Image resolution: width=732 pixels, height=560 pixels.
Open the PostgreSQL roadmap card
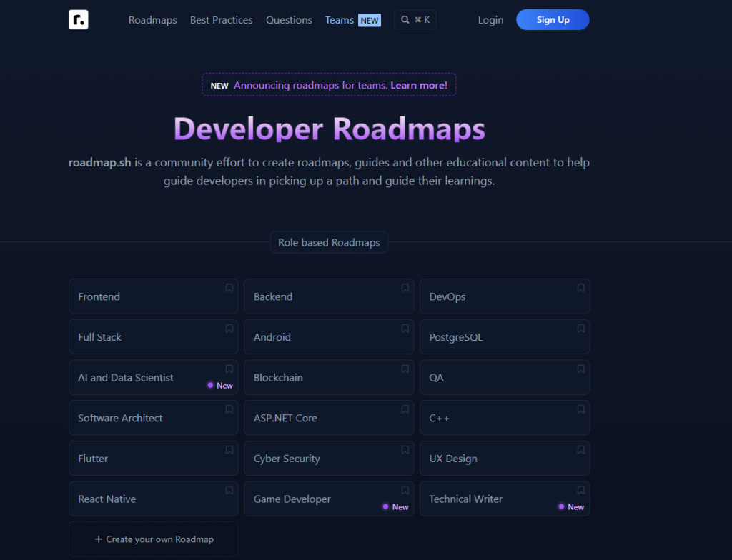(505, 337)
